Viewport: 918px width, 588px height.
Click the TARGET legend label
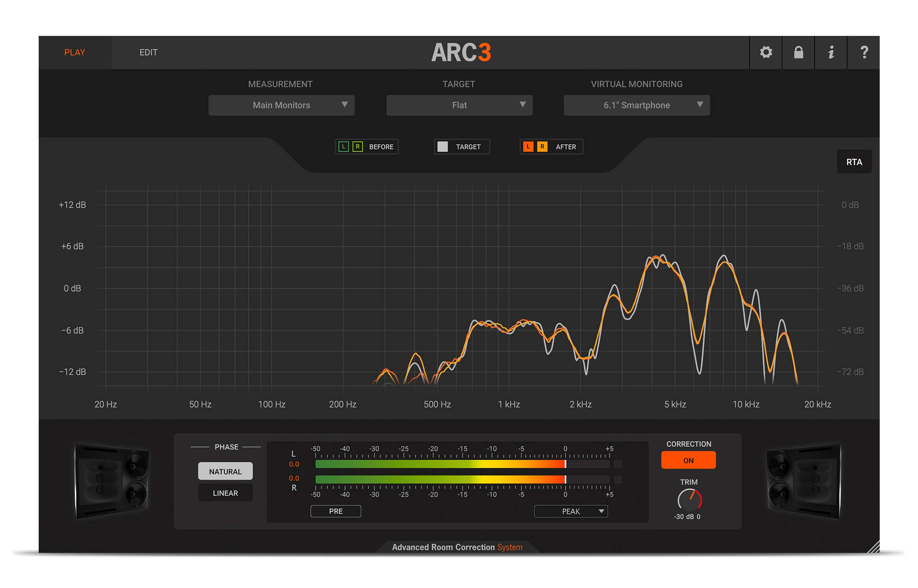coord(468,147)
